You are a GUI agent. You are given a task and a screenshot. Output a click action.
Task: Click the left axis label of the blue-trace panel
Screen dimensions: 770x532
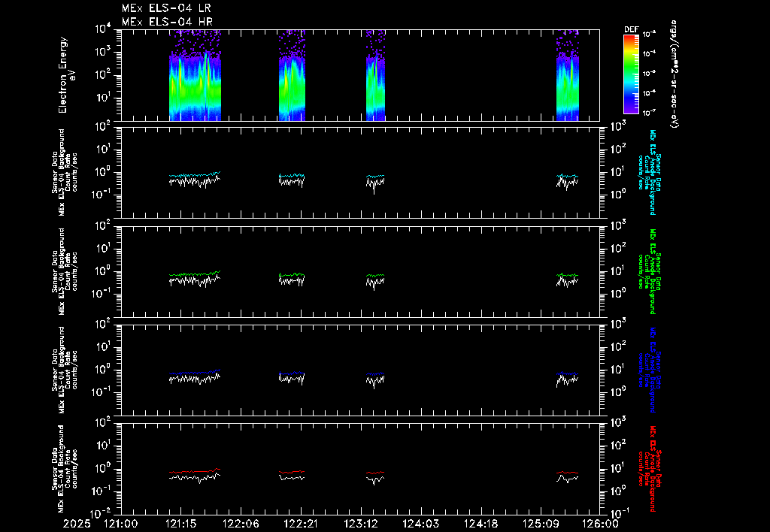coord(65,370)
